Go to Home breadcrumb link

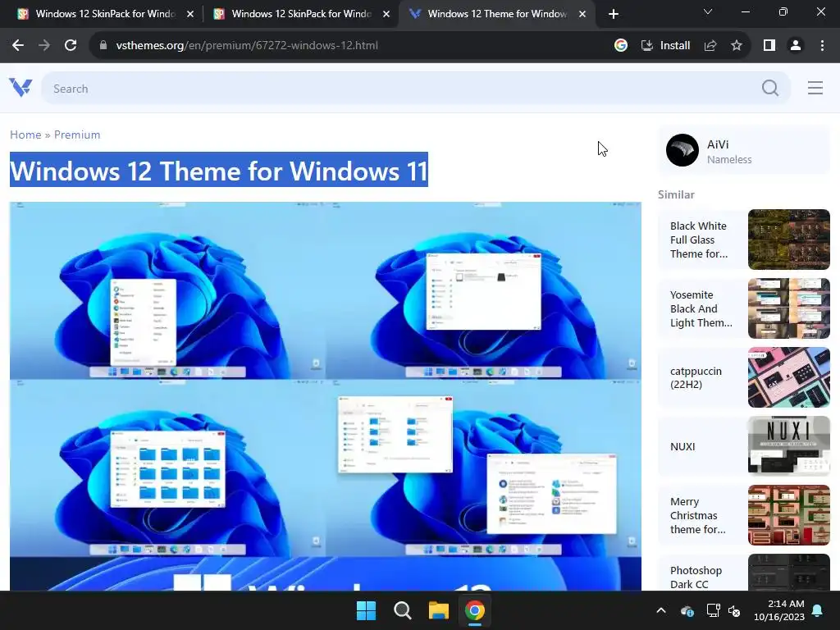click(x=25, y=135)
